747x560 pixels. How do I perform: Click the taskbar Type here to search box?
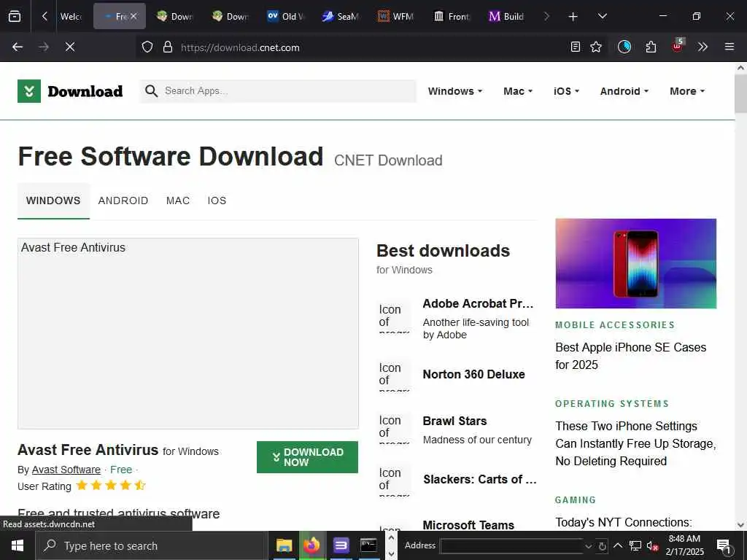[150, 545]
